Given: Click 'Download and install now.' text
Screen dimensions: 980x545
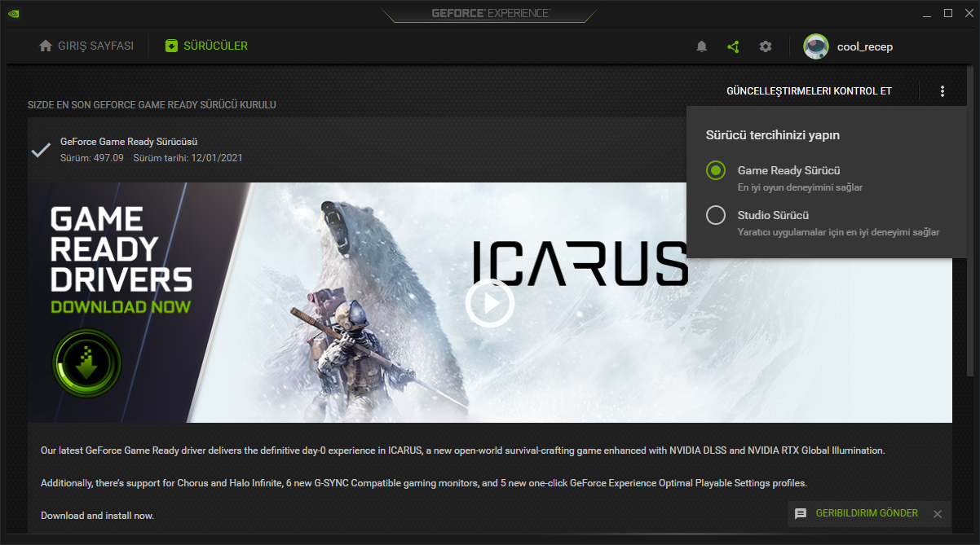Looking at the screenshot, I should tap(97, 516).
